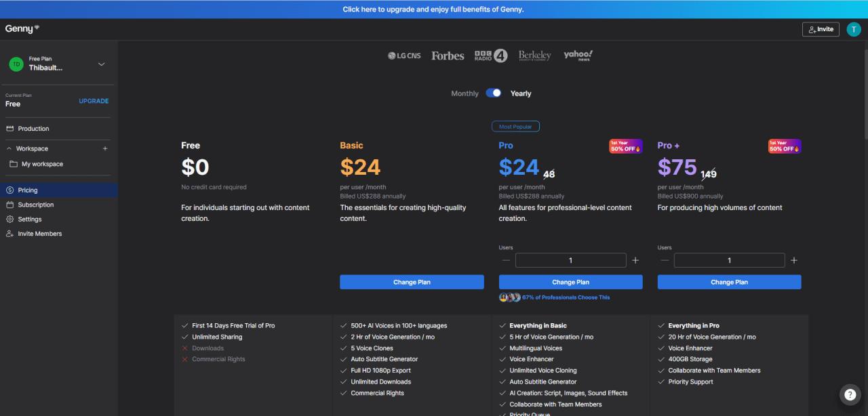Add a new workspace with plus icon

coord(105,148)
